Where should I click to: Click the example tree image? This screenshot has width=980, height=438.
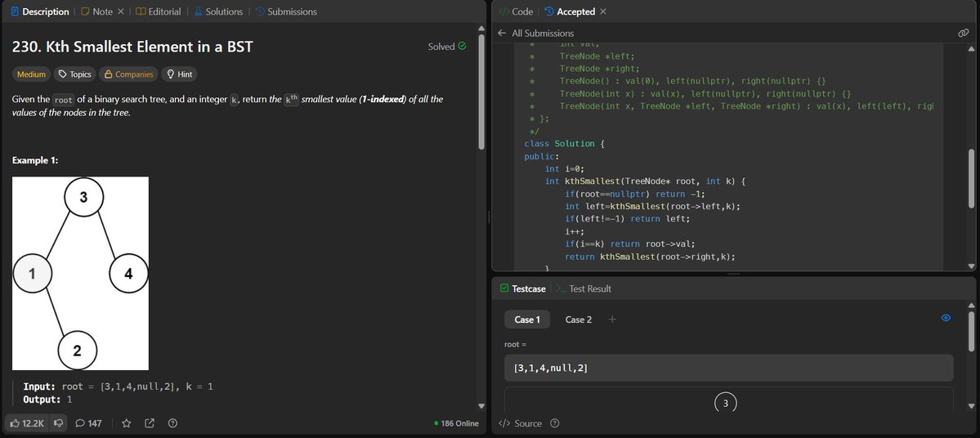click(x=80, y=273)
